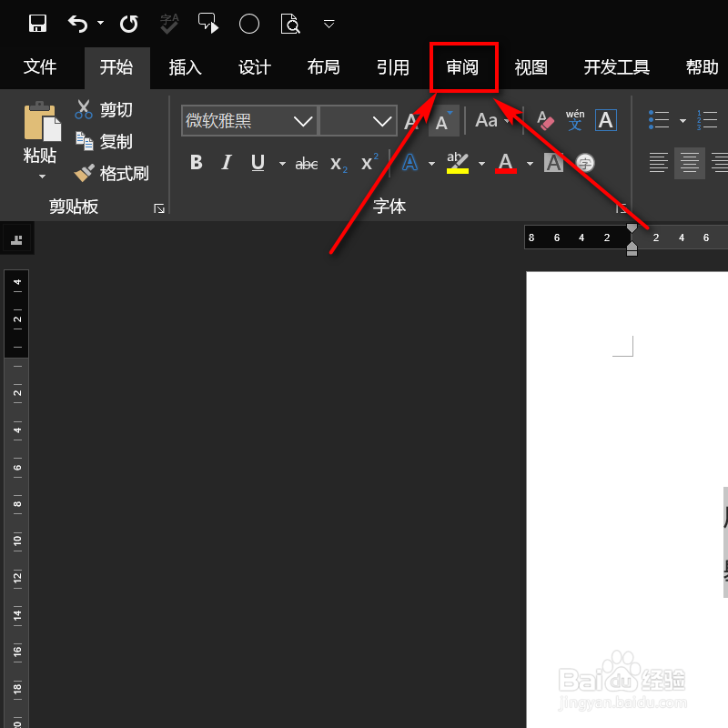Open the 剪贴板 clipboard dialog launcher
This screenshot has width=728, height=728.
pos(160,207)
